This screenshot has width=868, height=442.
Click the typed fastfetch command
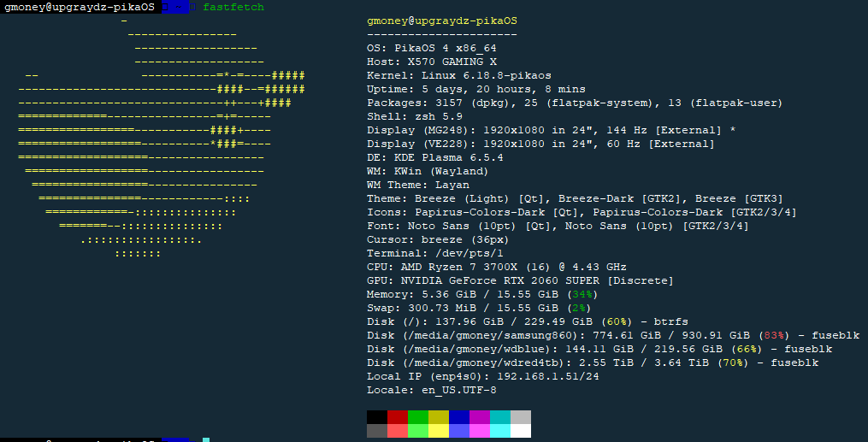coord(233,7)
